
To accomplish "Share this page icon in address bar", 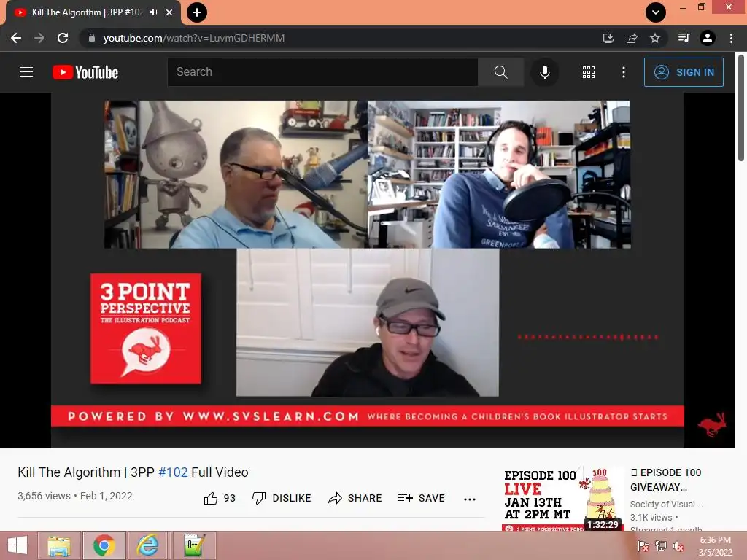I will [x=632, y=38].
